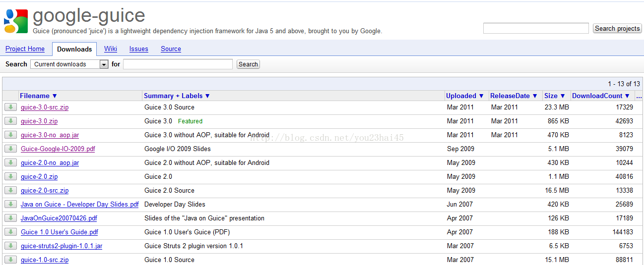Viewport: 644px width, 265px height.
Task: Click the 'Jun 2007' uploaded date cell
Action: pyautogui.click(x=460, y=204)
